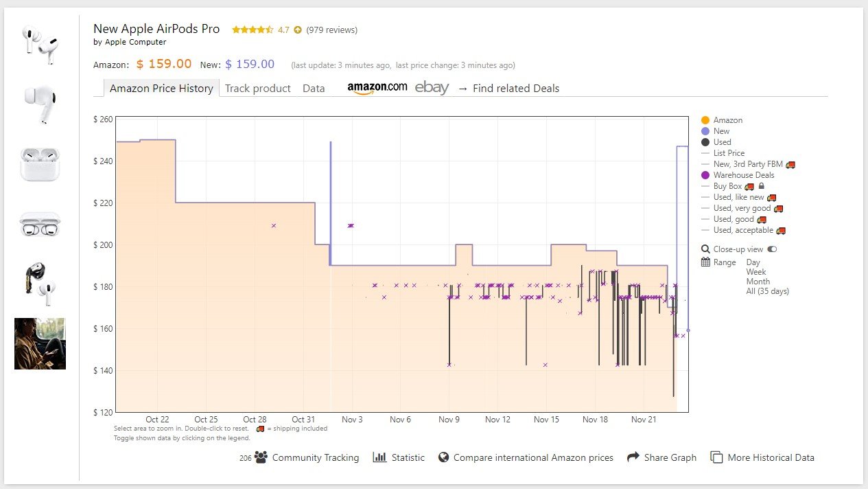This screenshot has width=868, height=489.
Task: Select first AirPods pair thumbnail
Action: (x=40, y=45)
